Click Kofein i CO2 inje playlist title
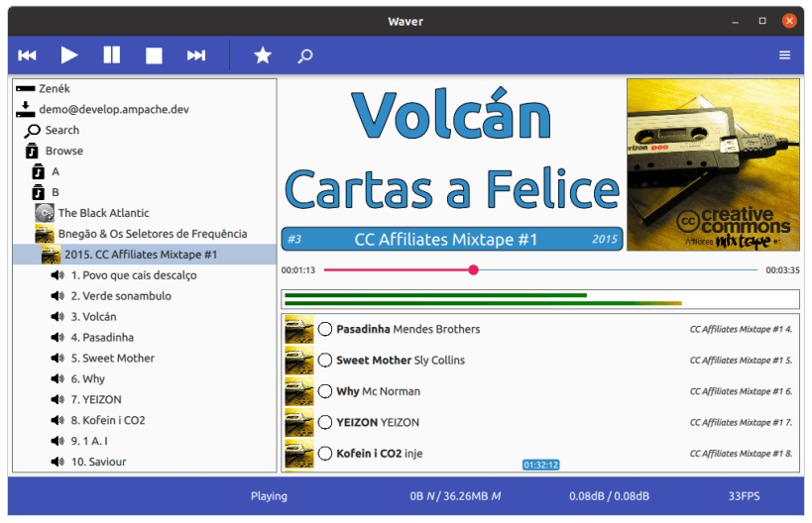812x523 pixels. tap(379, 453)
